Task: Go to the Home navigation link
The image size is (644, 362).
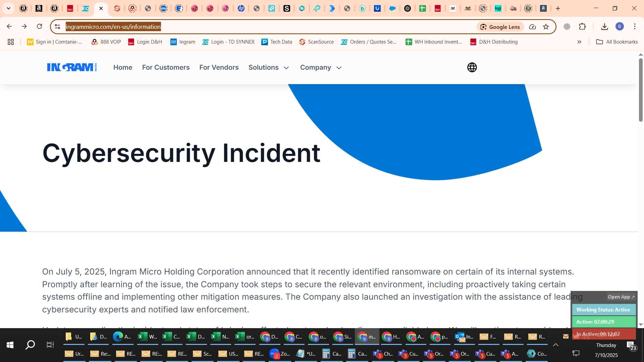Action: [123, 67]
